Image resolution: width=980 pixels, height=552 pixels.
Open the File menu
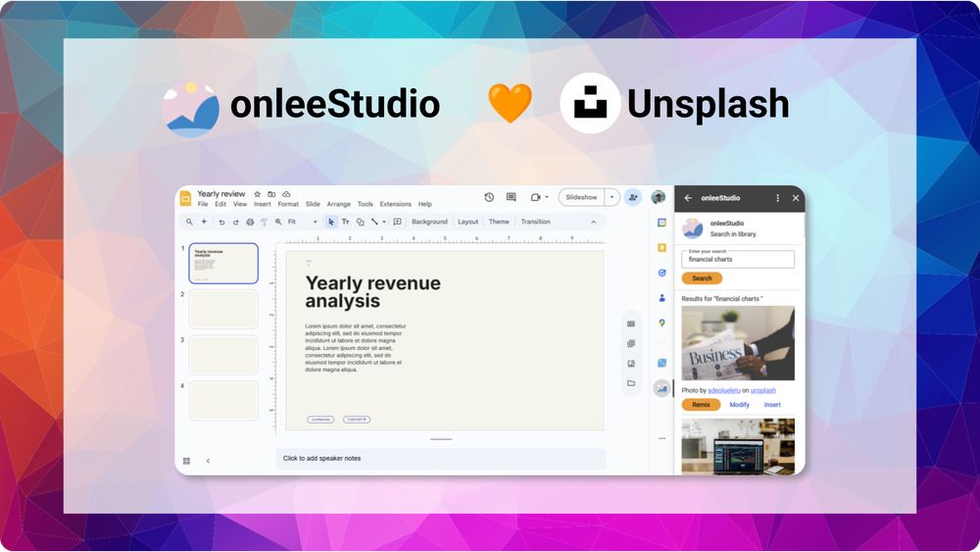pos(203,204)
